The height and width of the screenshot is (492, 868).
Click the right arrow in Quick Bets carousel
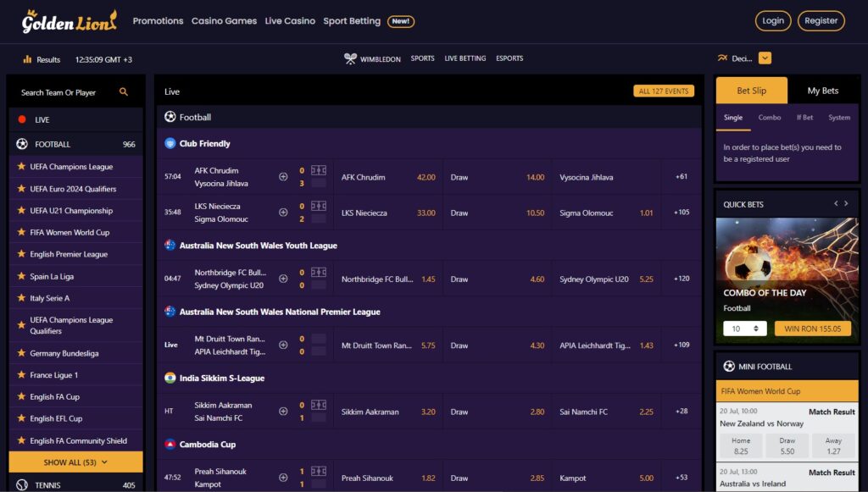(x=845, y=203)
